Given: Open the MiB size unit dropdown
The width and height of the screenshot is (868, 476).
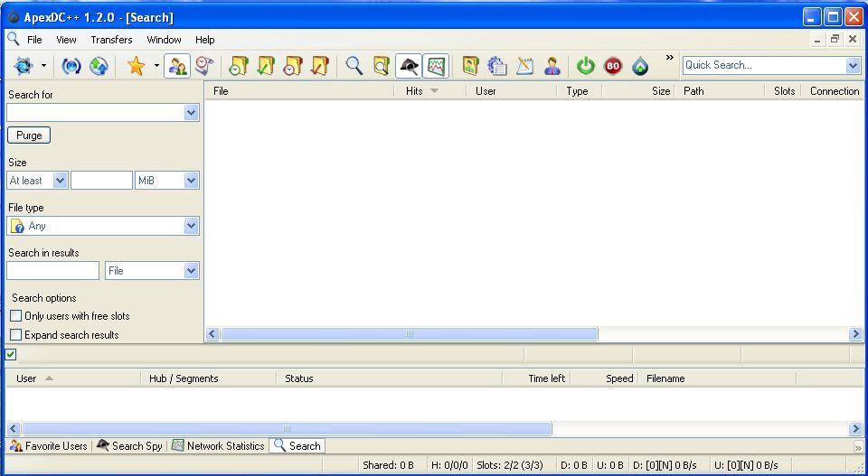Looking at the screenshot, I should click(192, 181).
